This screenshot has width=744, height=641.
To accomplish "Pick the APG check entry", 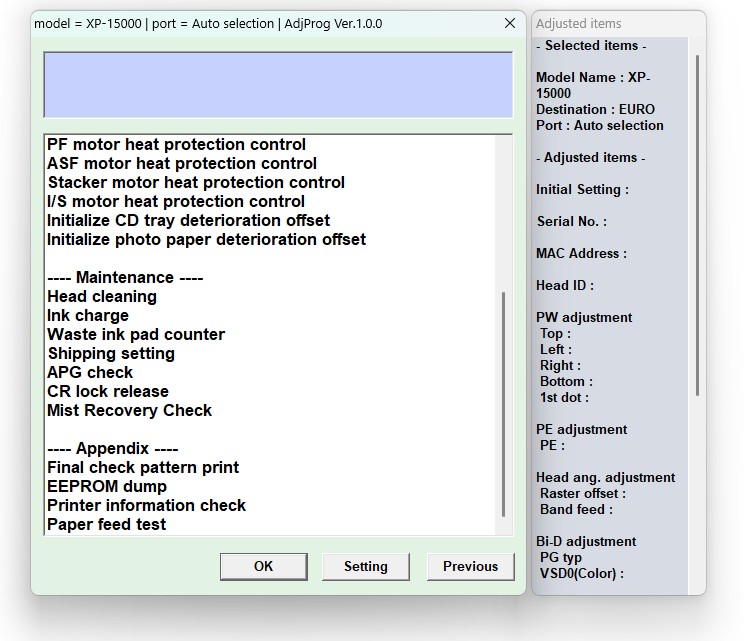I will 90,372.
